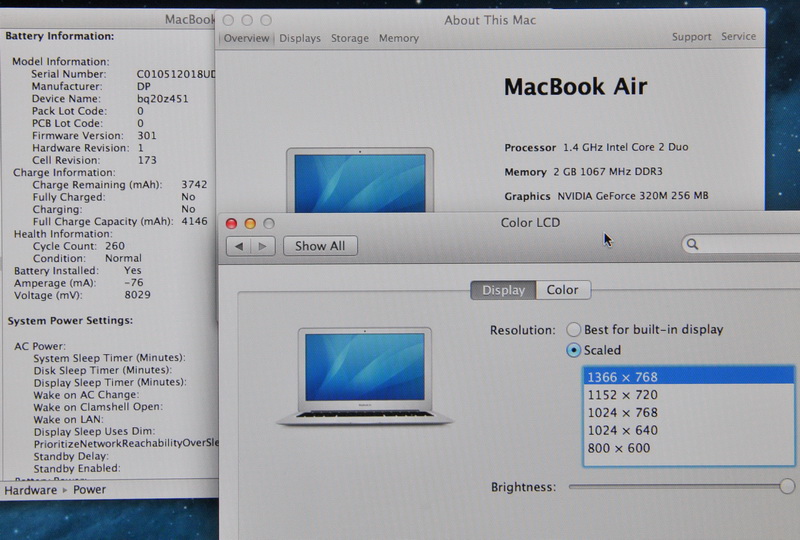The image size is (800, 540).
Task: Switch to the Display tab
Action: (x=503, y=290)
